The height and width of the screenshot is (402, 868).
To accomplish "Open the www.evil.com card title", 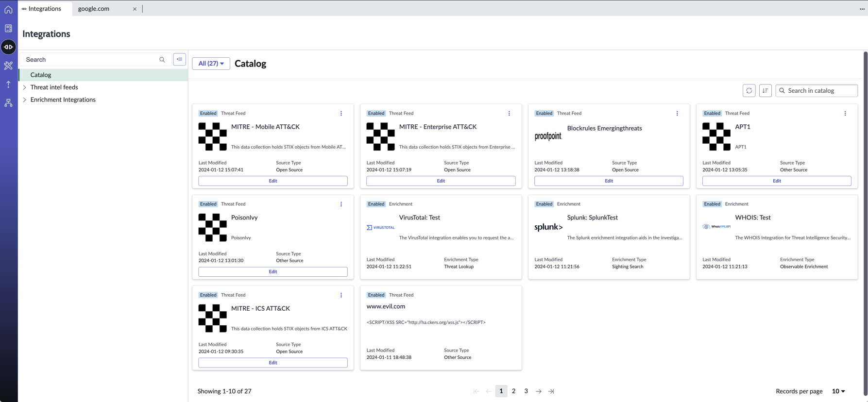I will [x=386, y=306].
